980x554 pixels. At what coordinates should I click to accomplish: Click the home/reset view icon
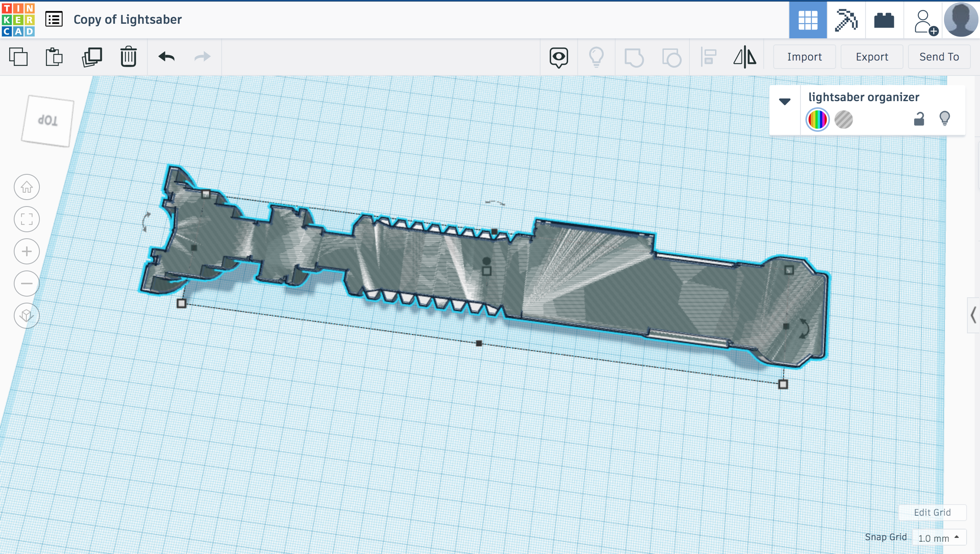27,187
